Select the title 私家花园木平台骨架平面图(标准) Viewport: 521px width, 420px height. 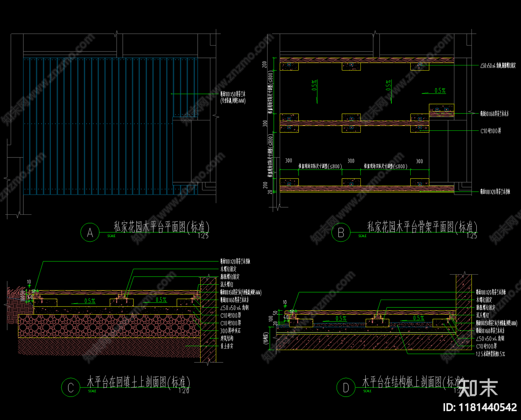(422, 227)
